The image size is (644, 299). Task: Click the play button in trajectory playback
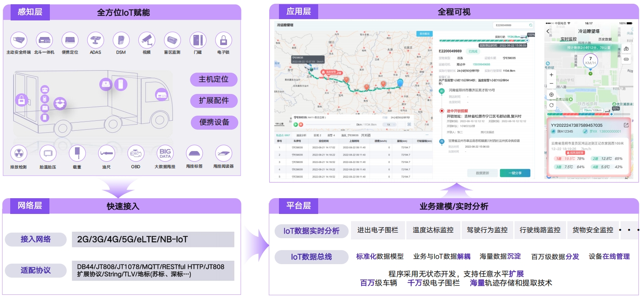tap(295, 125)
